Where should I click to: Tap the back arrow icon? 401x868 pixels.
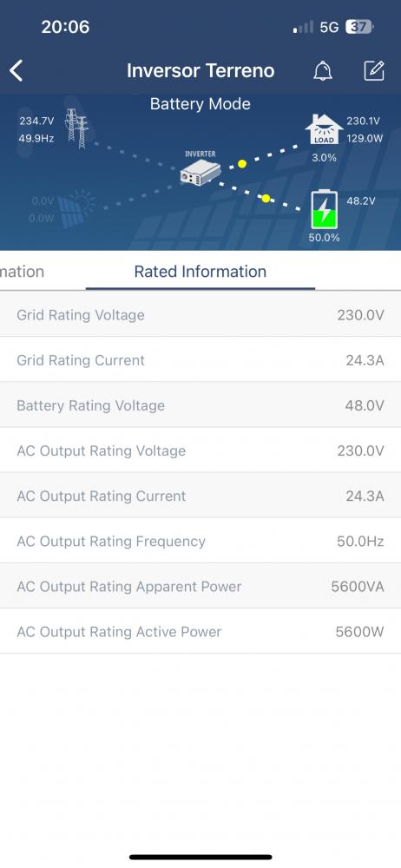tap(16, 71)
